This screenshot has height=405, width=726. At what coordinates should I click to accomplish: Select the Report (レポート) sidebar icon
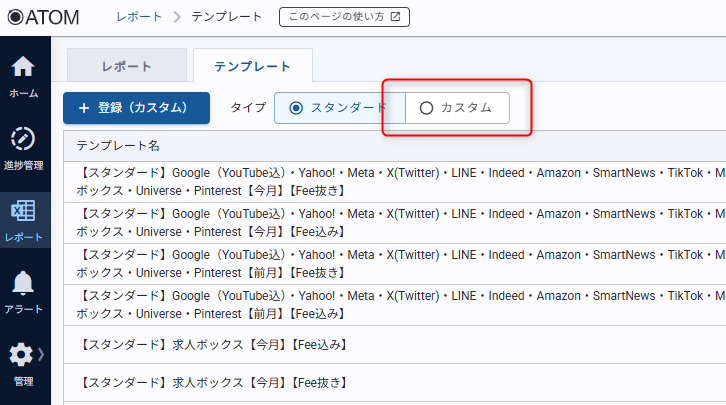pos(22,212)
